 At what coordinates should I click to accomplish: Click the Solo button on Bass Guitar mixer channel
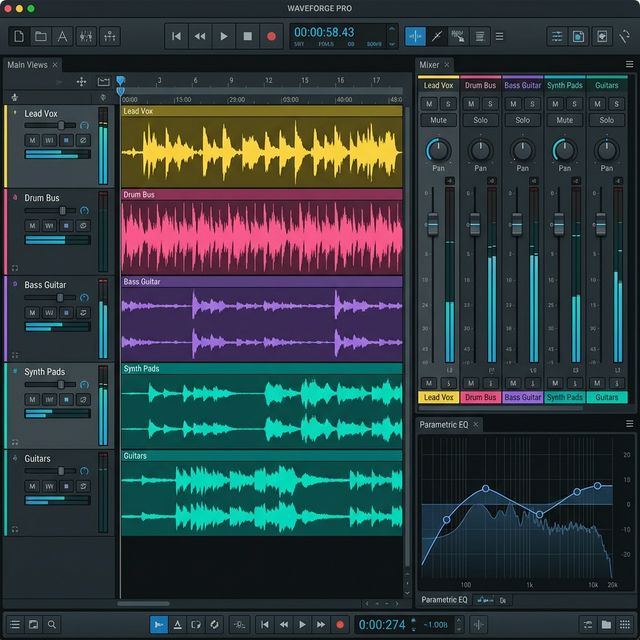tap(522, 120)
